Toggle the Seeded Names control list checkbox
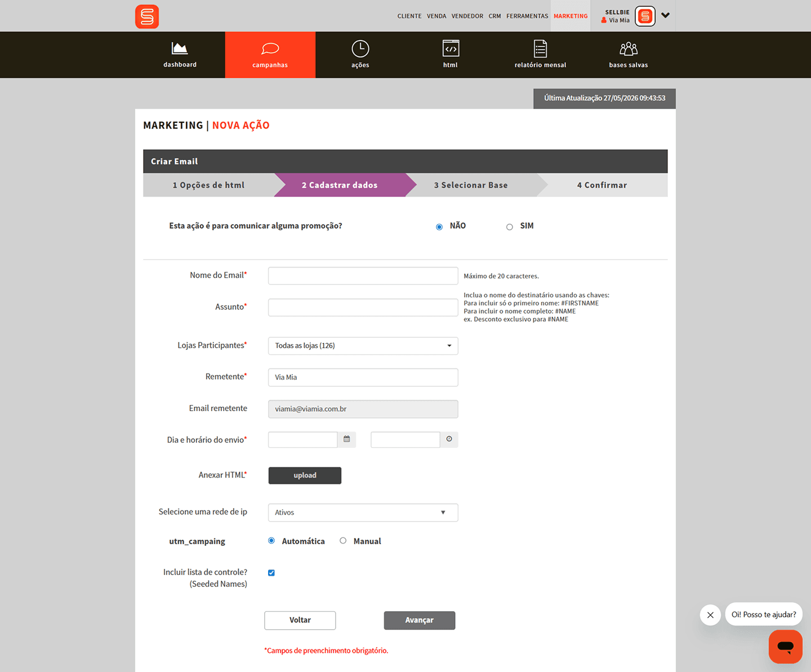811x672 pixels. [271, 573]
